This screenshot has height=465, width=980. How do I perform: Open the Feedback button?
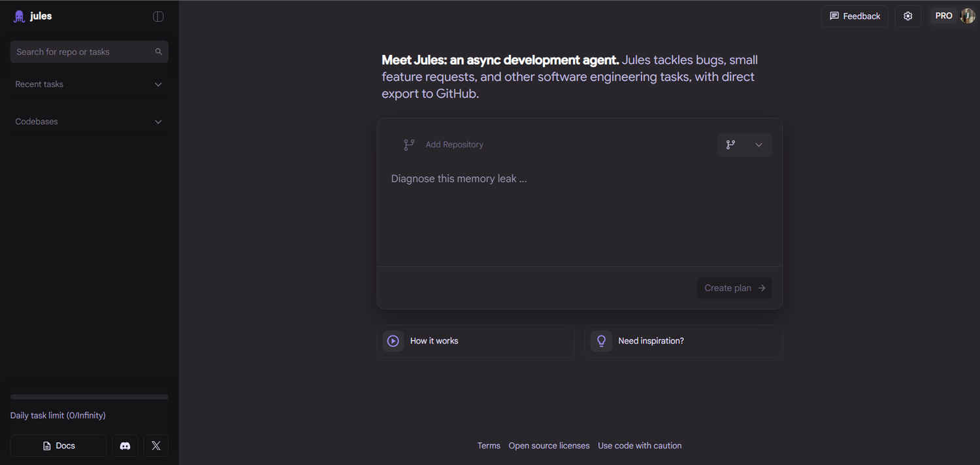(x=855, y=16)
